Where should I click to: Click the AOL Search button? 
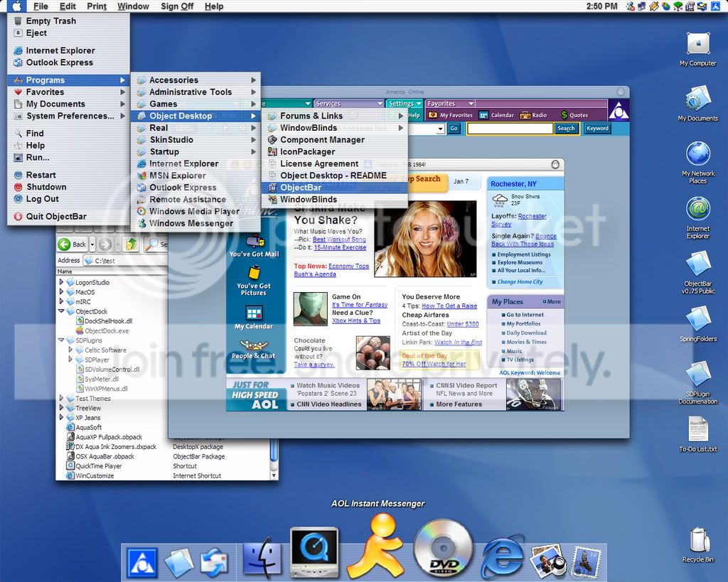click(567, 129)
